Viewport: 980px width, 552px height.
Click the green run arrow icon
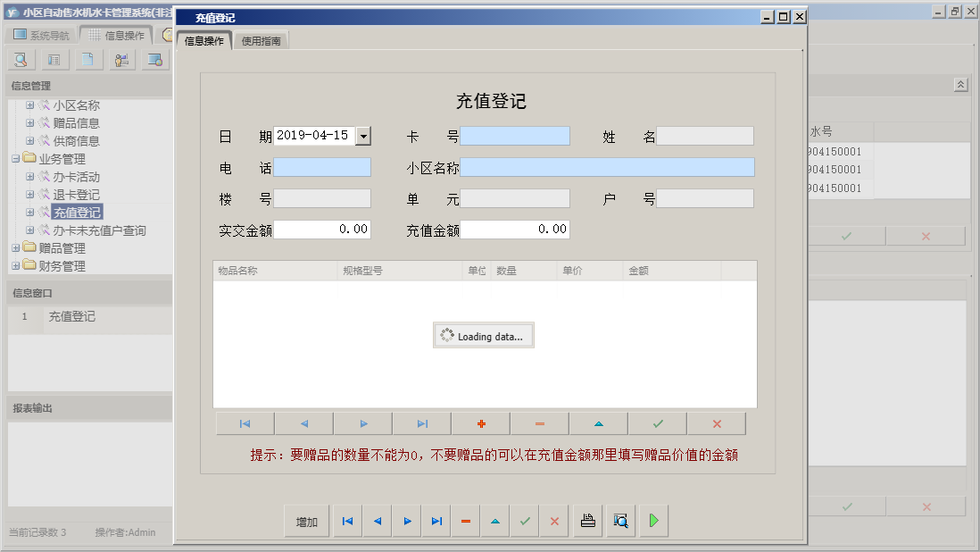pyautogui.click(x=652, y=520)
